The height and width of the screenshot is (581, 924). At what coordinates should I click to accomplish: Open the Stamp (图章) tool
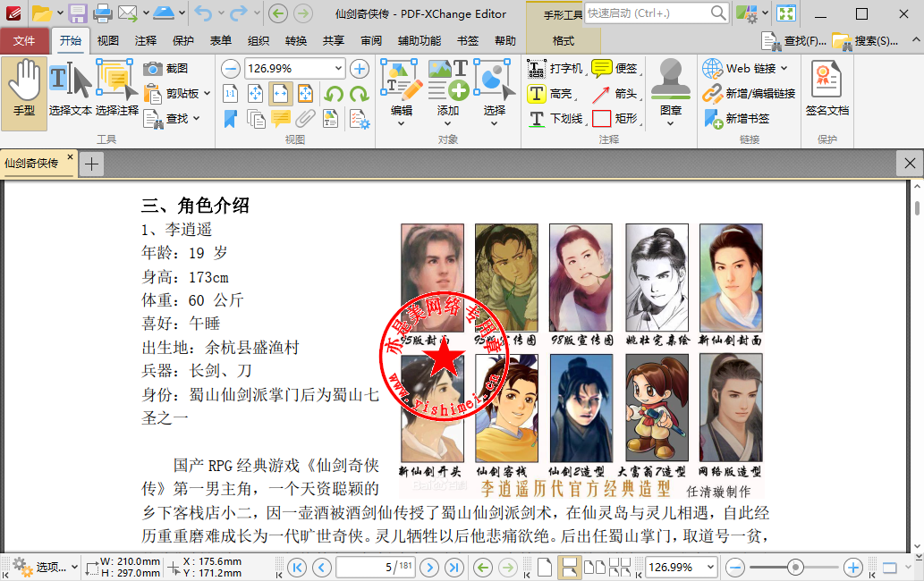point(671,93)
